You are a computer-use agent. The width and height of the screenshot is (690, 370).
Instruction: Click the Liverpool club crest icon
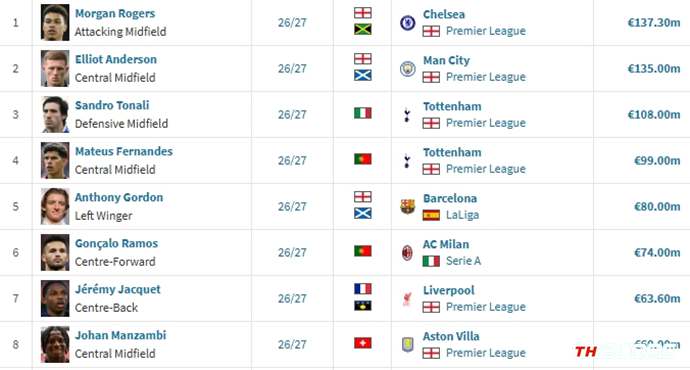coord(407,299)
